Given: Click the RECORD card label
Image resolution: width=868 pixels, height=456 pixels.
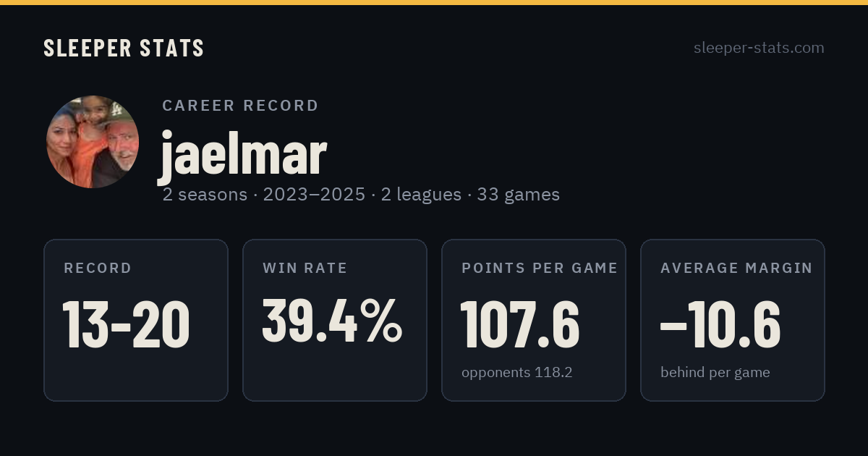Looking at the screenshot, I should (98, 268).
